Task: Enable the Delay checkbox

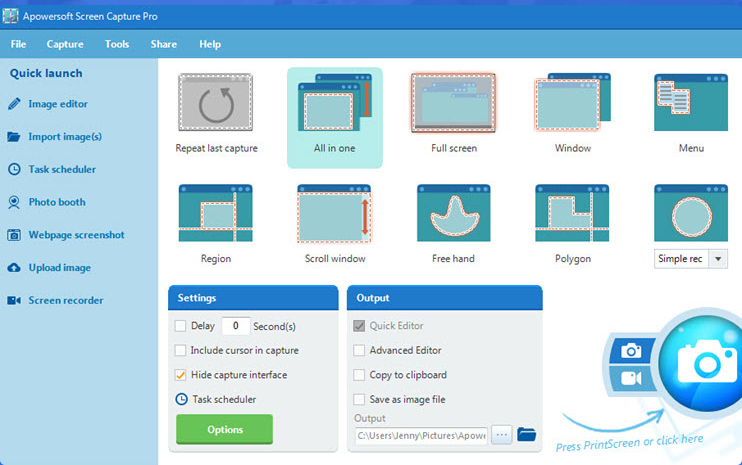Action: (x=180, y=326)
